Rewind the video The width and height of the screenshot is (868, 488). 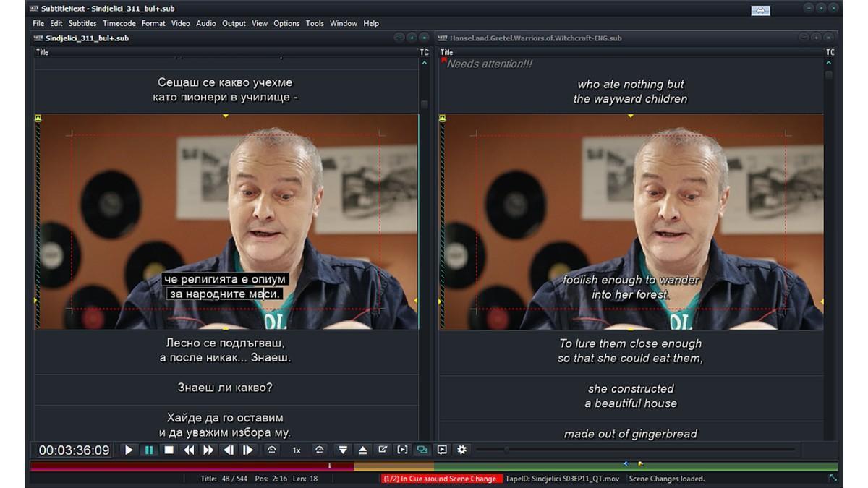(189, 450)
